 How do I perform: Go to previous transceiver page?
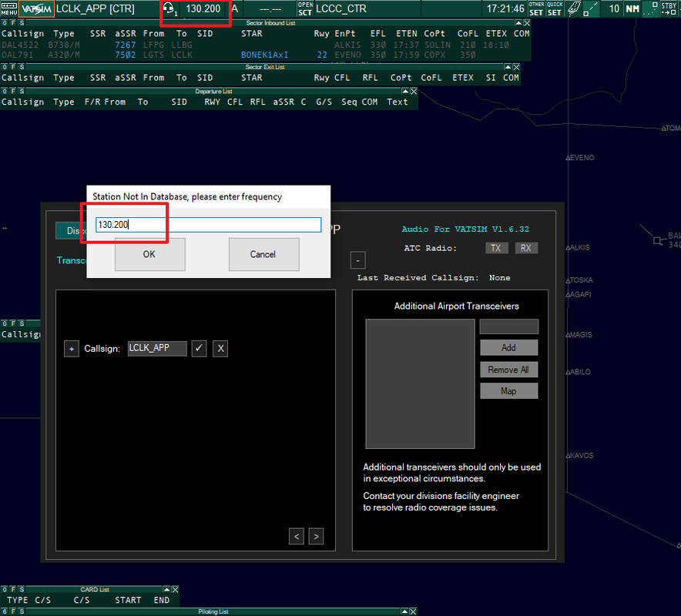(296, 537)
